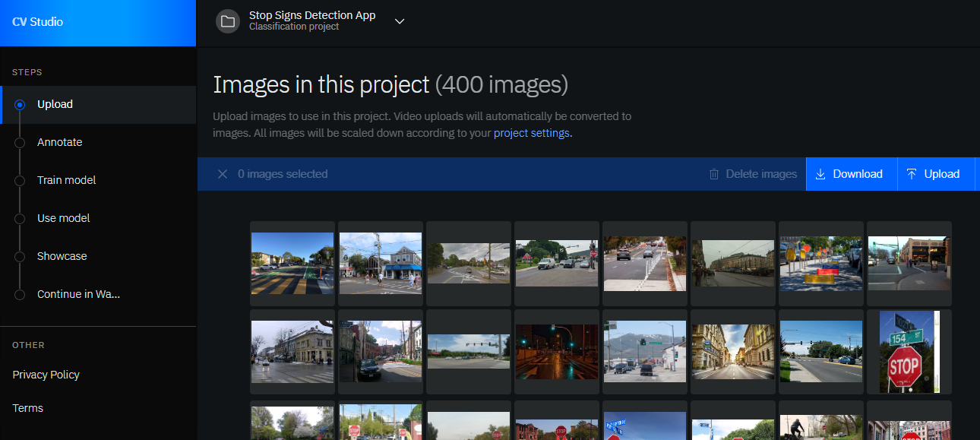This screenshot has height=440, width=980.
Task: Open the project settings link
Action: 531,133
